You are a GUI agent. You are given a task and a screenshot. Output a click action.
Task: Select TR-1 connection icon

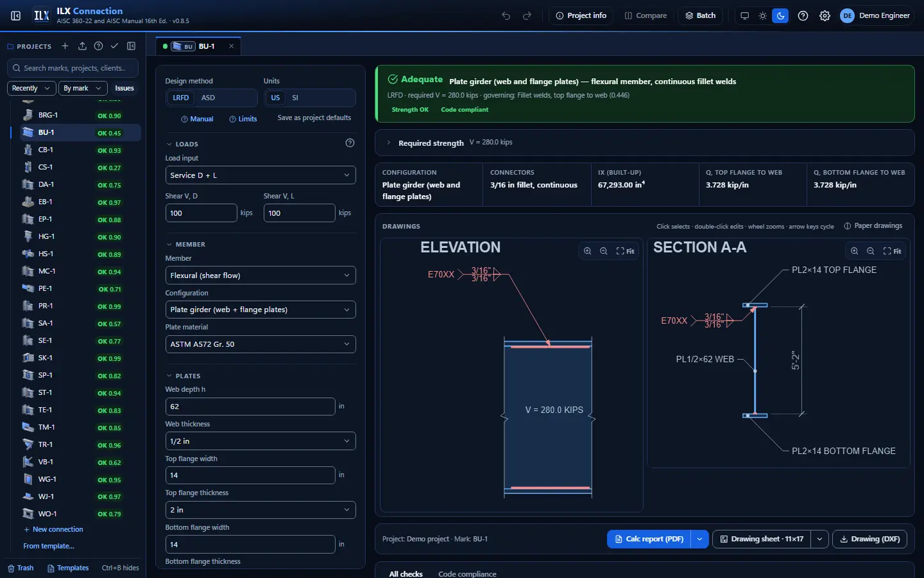(28, 444)
